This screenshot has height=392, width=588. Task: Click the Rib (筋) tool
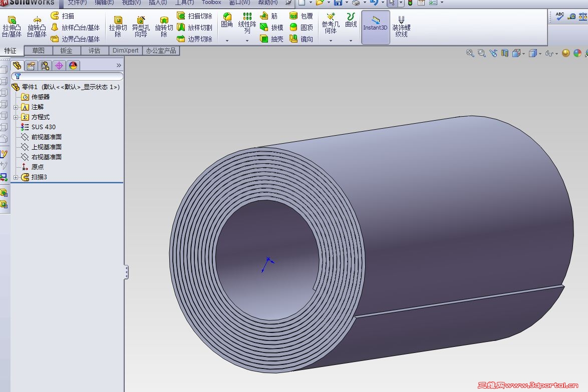pyautogui.click(x=269, y=16)
